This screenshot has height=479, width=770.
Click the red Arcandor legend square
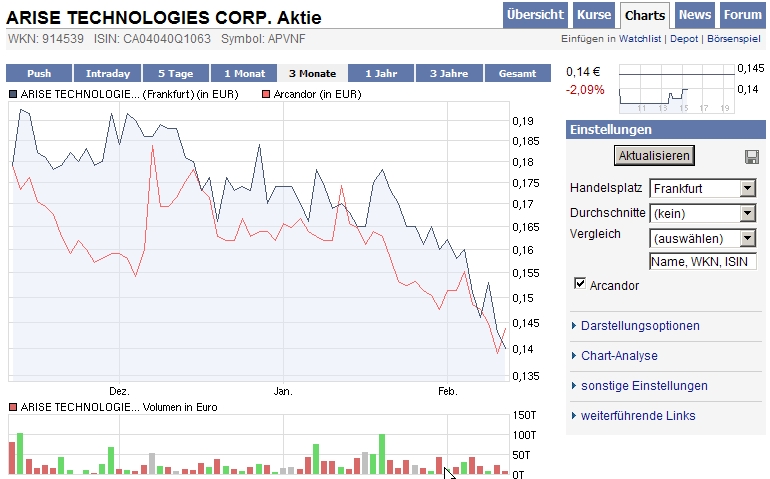click(x=266, y=94)
